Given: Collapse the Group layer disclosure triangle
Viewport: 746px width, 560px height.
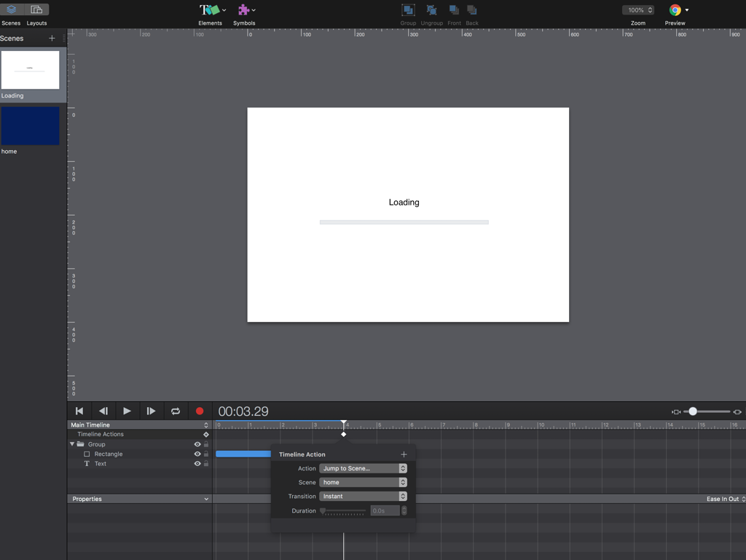Looking at the screenshot, I should pos(72,444).
